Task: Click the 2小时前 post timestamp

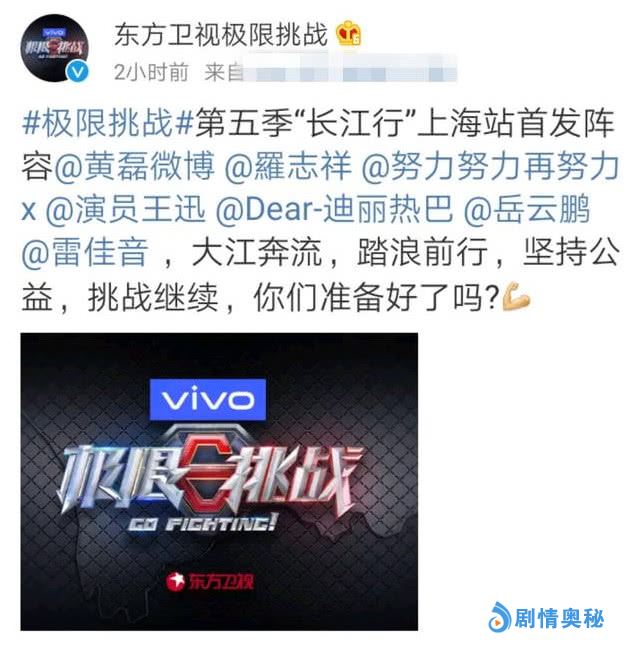Action: (x=151, y=73)
